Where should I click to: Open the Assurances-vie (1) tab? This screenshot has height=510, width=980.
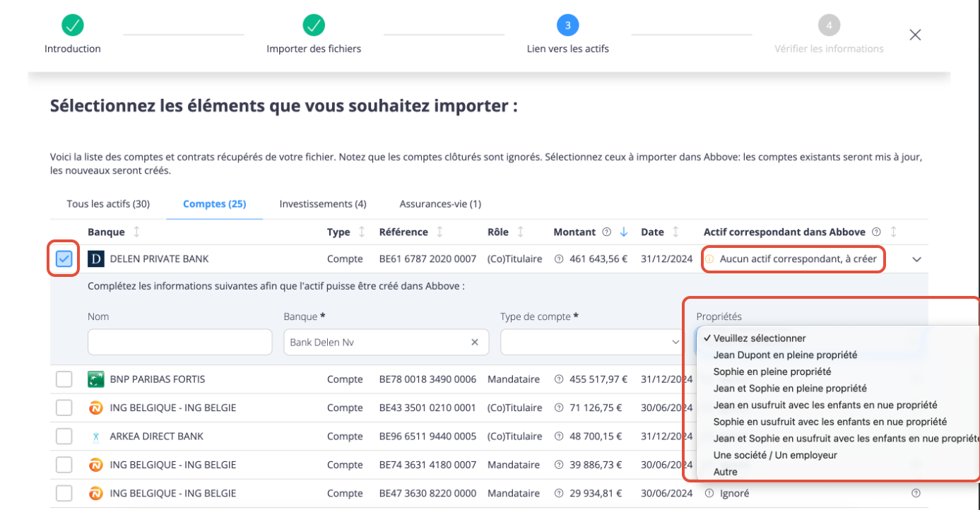[440, 204]
